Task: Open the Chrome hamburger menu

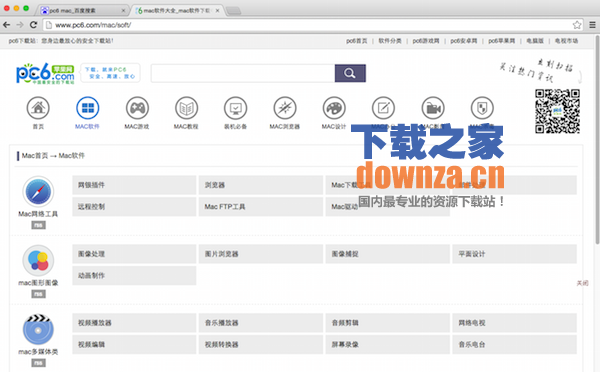Action: pos(592,25)
